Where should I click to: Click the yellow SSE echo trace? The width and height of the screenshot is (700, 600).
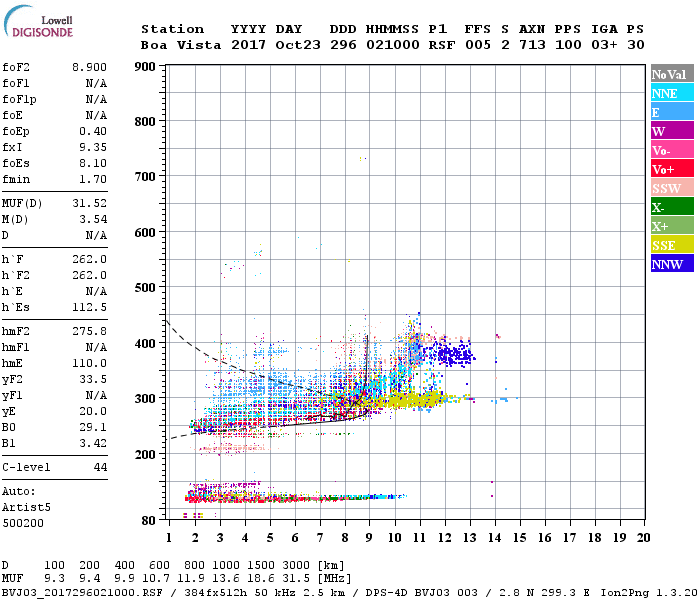click(x=413, y=400)
